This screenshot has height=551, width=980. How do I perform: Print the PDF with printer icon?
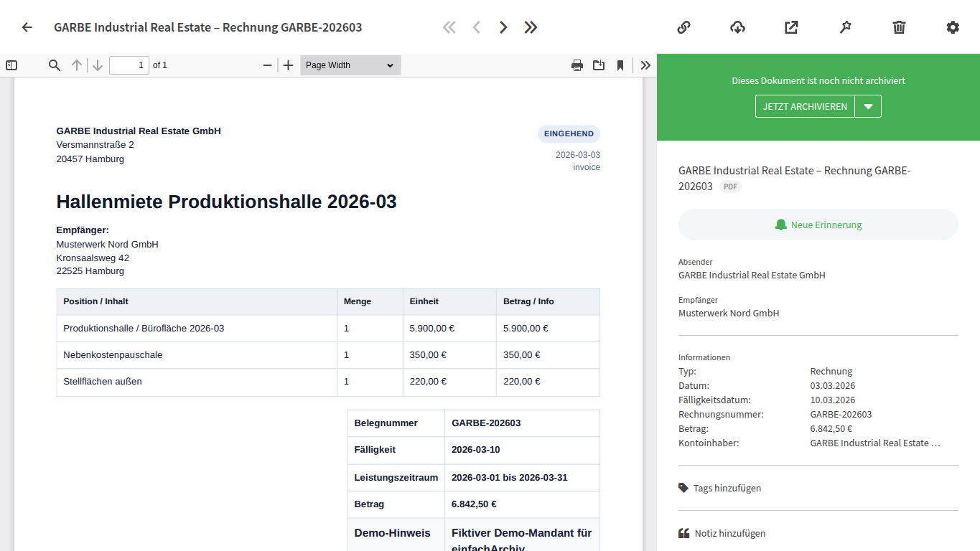[x=577, y=65]
